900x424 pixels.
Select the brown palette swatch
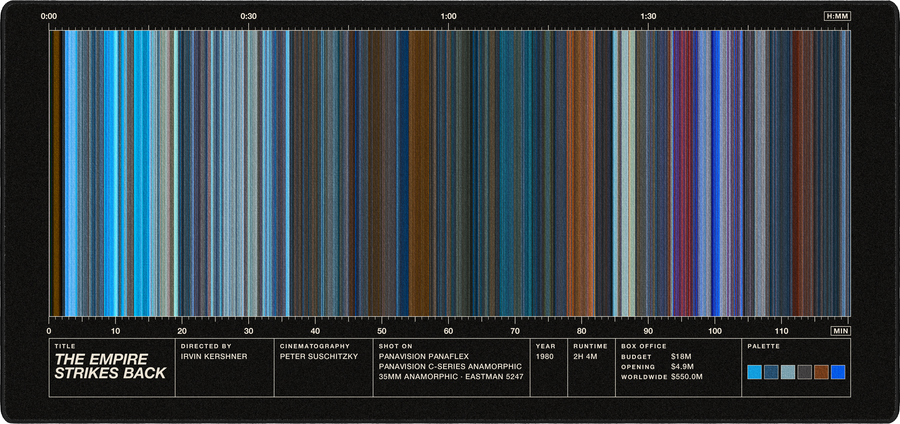pos(821,372)
